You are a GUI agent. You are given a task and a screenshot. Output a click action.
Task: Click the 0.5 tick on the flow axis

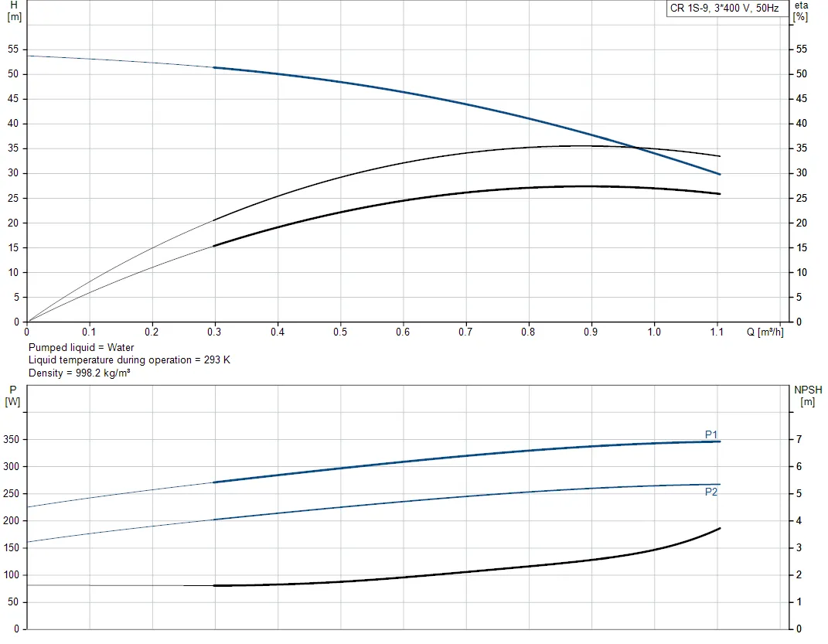pyautogui.click(x=339, y=332)
